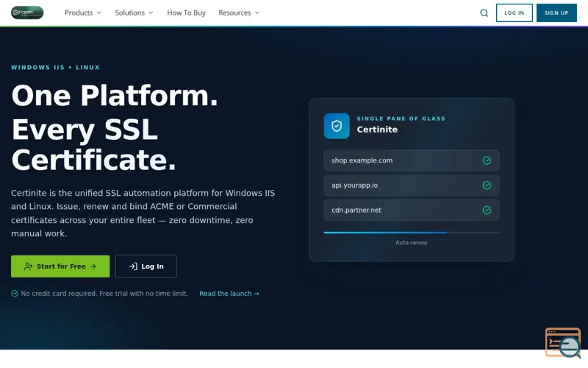Click the SIGN UP header button
The width and height of the screenshot is (588, 368).
556,13
